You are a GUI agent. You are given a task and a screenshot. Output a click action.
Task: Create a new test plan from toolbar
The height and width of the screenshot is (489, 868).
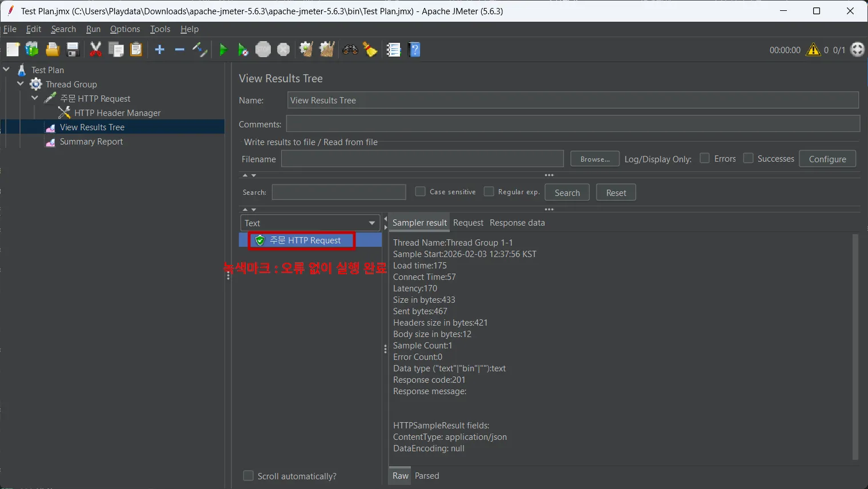(13, 50)
